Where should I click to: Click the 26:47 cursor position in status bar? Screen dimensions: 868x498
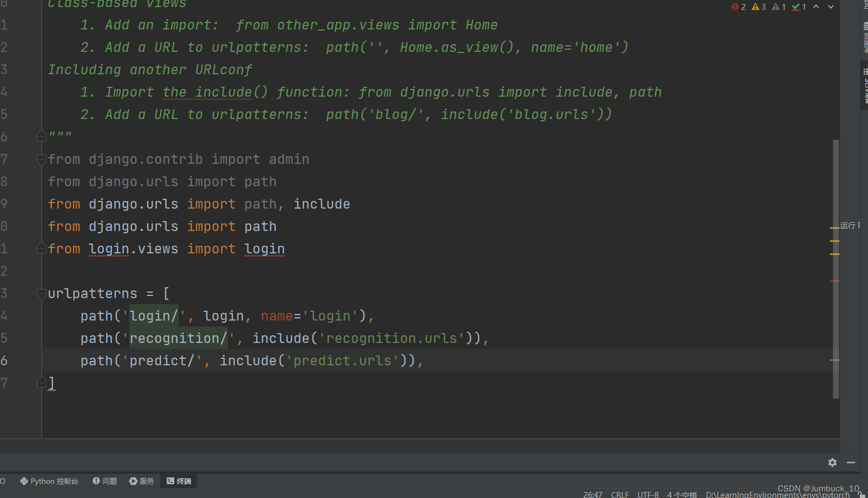tap(593, 494)
